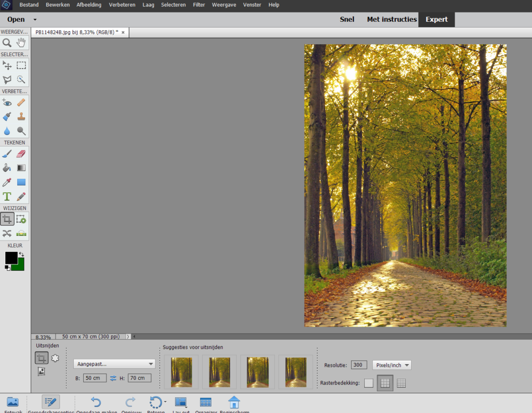Pick the Rectangular Marquee selection tool

[x=21, y=65]
